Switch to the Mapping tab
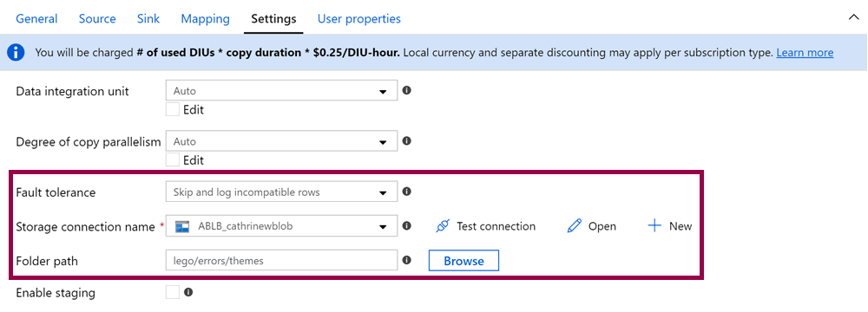 point(206,19)
